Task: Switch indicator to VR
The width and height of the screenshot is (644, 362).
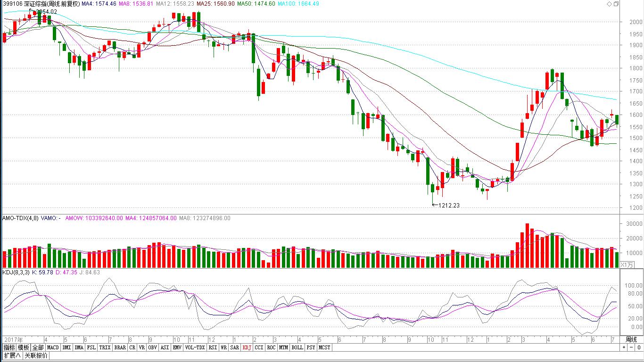Action: [142, 347]
